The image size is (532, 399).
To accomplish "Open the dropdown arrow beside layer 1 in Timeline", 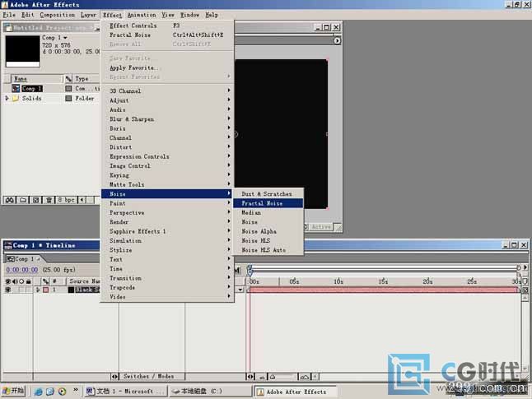I will pos(240,290).
